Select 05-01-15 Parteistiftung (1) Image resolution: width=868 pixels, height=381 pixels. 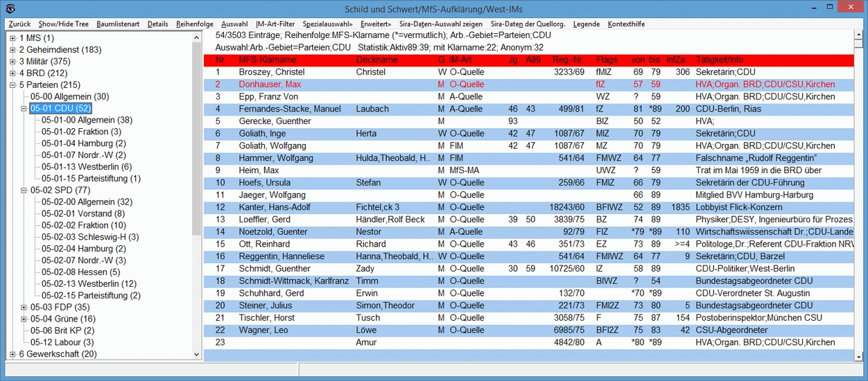tap(91, 179)
